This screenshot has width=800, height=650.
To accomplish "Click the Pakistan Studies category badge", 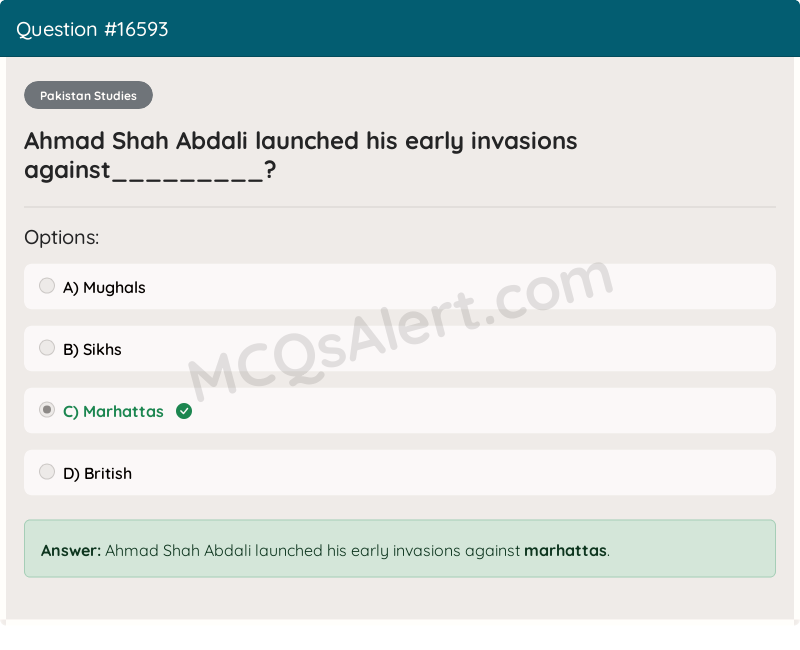I will (88, 95).
